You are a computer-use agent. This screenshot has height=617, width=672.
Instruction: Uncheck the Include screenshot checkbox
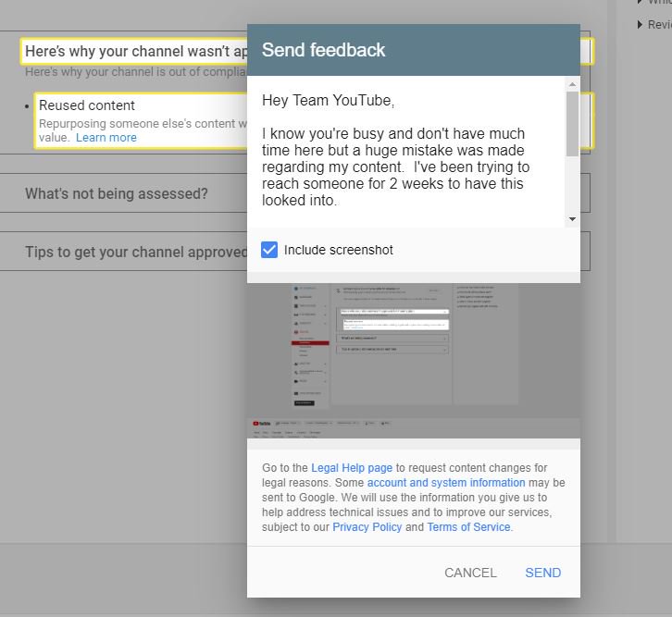point(269,250)
